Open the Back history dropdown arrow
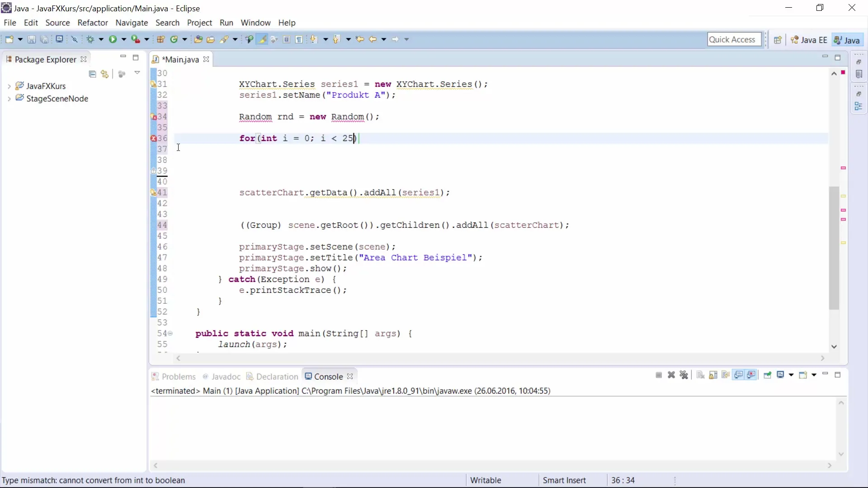The image size is (868, 488). click(384, 39)
